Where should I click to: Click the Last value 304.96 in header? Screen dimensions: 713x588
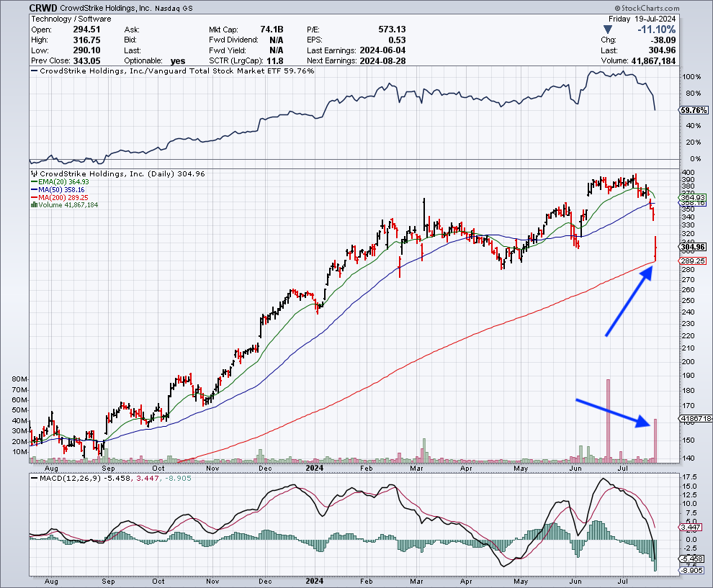662,50
